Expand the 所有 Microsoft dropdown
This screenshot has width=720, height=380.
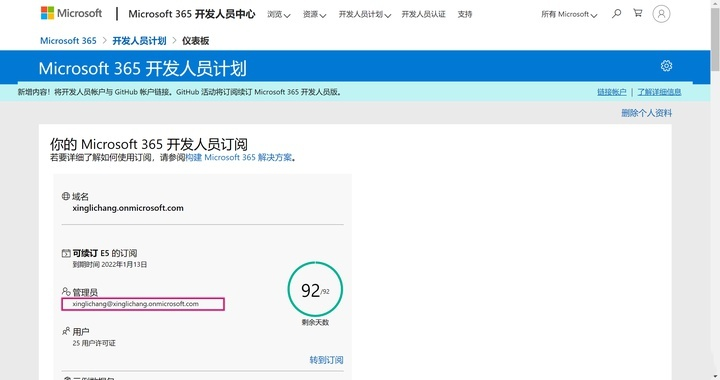pyautogui.click(x=569, y=15)
